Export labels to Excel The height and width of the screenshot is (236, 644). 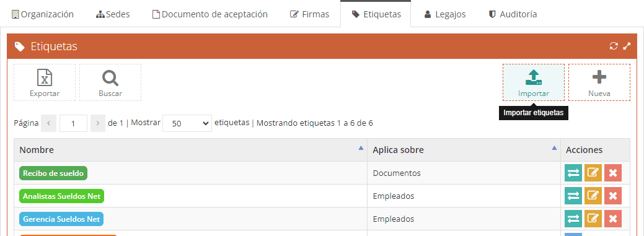[45, 82]
